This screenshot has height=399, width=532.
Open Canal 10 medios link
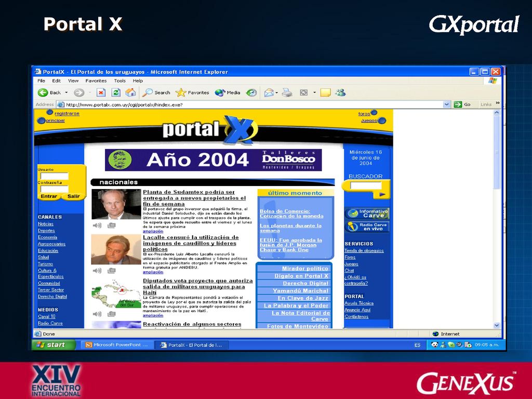46,316
